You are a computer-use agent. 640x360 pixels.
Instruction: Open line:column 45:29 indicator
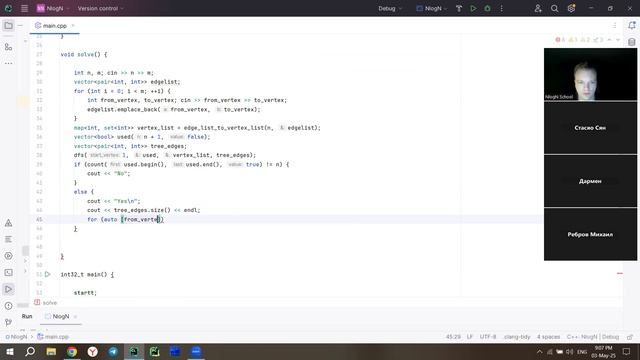453,337
